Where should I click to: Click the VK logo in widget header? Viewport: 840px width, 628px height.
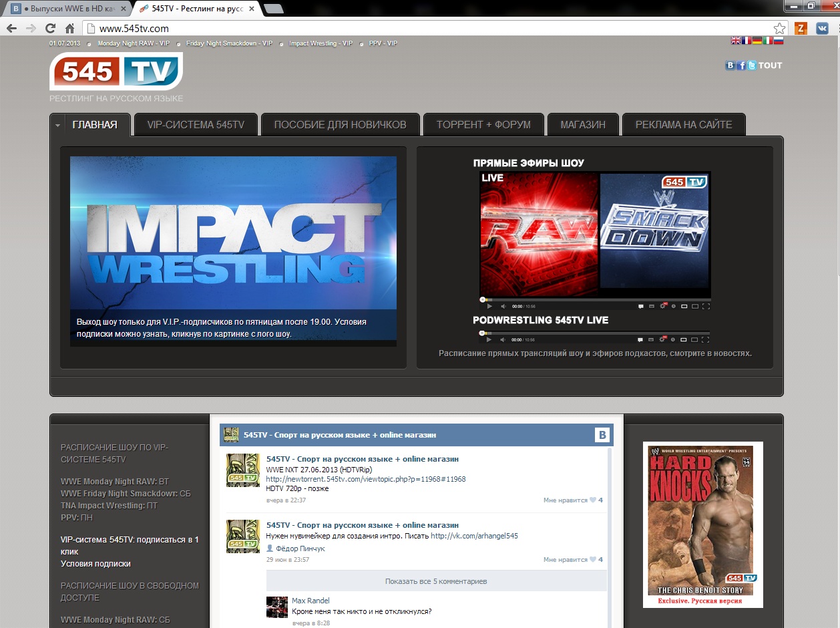point(602,436)
